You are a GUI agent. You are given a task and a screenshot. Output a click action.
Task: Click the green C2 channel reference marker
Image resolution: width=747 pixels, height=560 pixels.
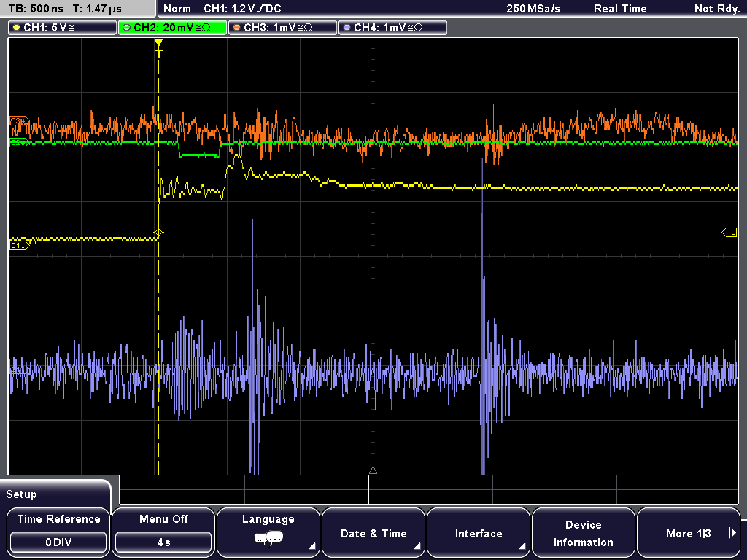pos(19,142)
